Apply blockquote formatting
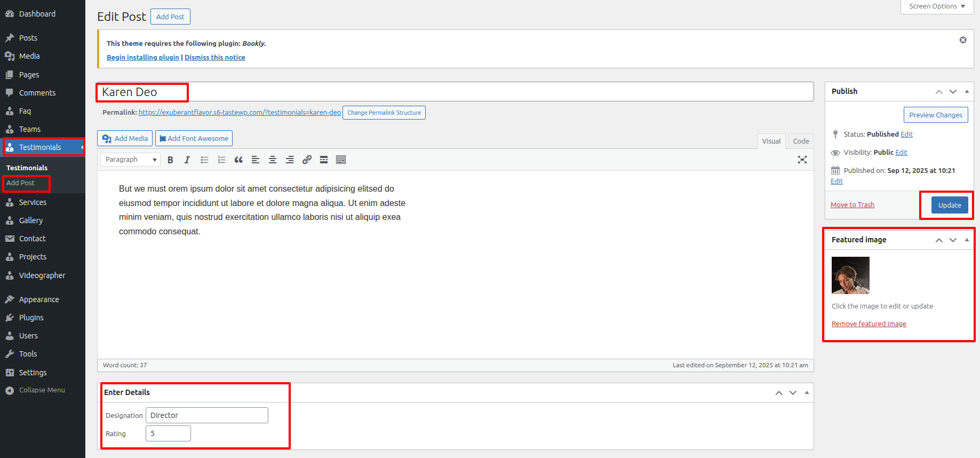Viewport: 980px width, 458px height. (x=238, y=160)
